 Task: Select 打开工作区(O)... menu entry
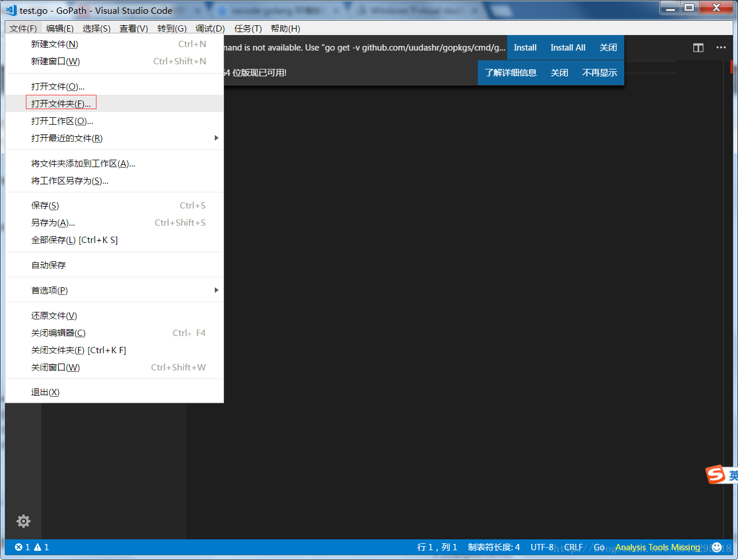coord(114,121)
